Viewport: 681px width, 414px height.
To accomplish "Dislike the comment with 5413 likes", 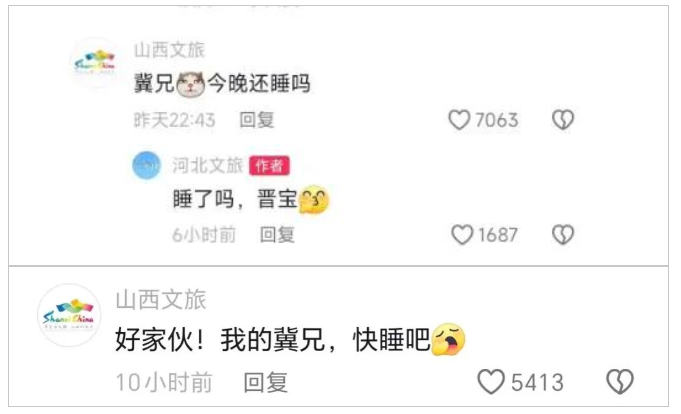I will click(x=620, y=381).
